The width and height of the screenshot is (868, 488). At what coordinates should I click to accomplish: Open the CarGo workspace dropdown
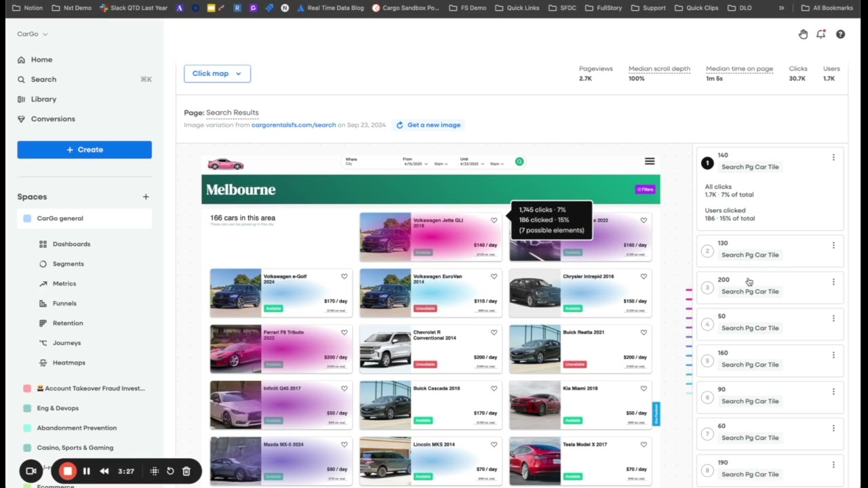(33, 34)
